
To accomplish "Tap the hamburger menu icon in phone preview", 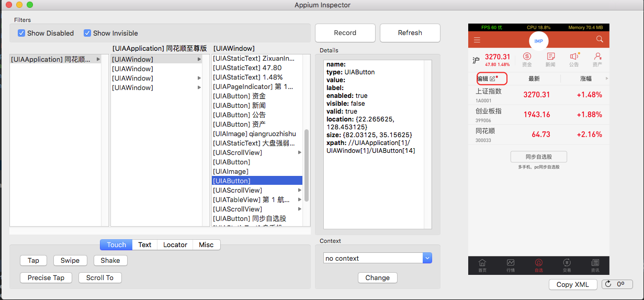I will point(477,40).
